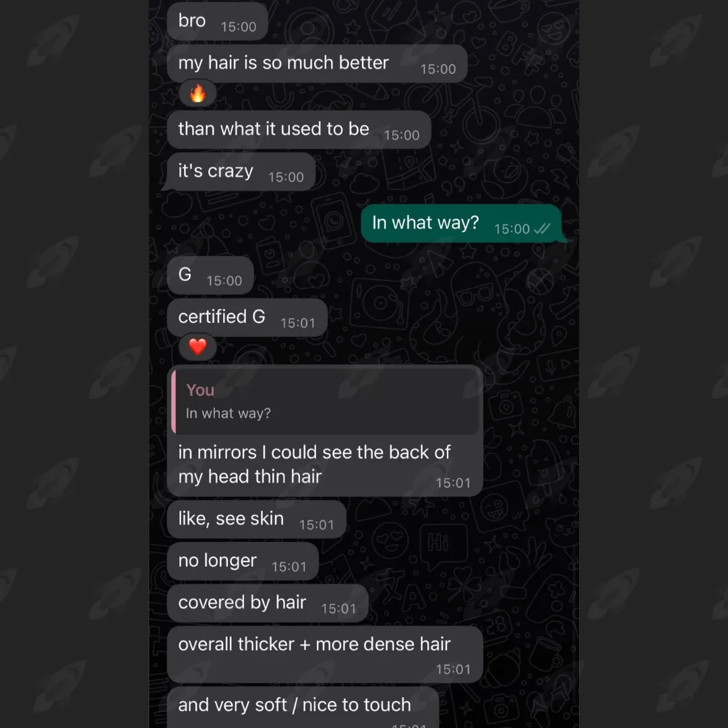The width and height of the screenshot is (728, 728).
Task: Tap the 'You' name in quoted reply
Action: tap(200, 390)
